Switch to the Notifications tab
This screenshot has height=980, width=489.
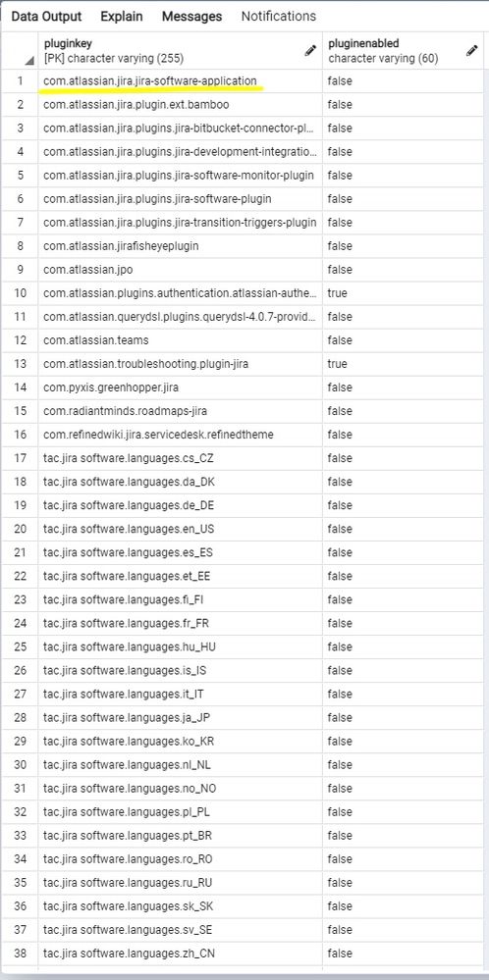[x=278, y=17]
